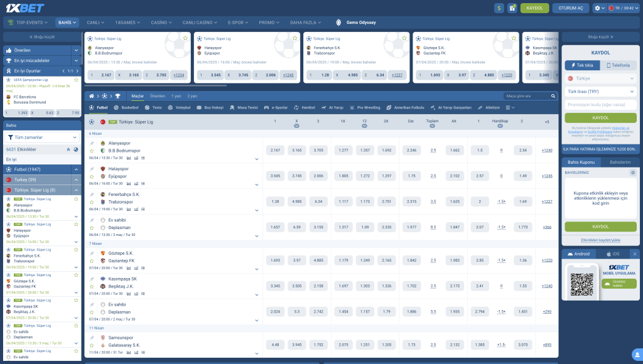Favorite the top Fenerbahçe S.K. card star

tap(404, 38)
